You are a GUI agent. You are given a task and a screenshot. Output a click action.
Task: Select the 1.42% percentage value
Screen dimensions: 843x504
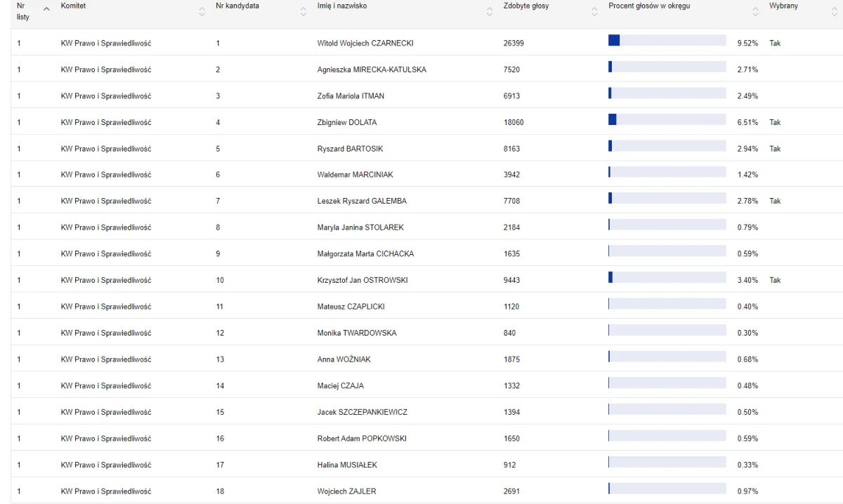[x=747, y=175]
